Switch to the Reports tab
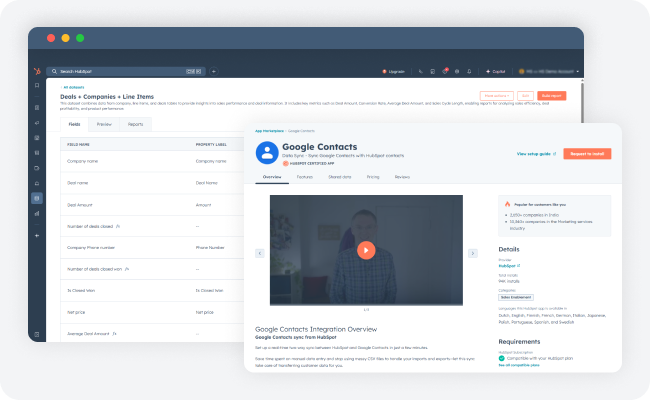650x400 pixels. tap(135, 124)
